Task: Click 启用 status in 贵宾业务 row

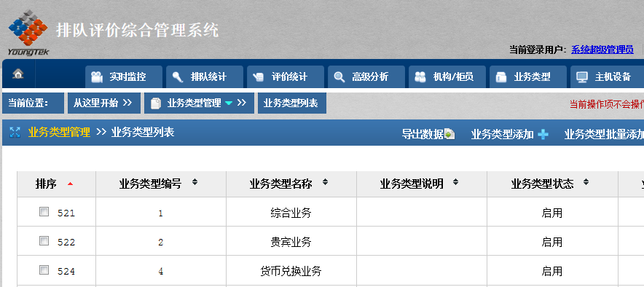Action: 552,242
